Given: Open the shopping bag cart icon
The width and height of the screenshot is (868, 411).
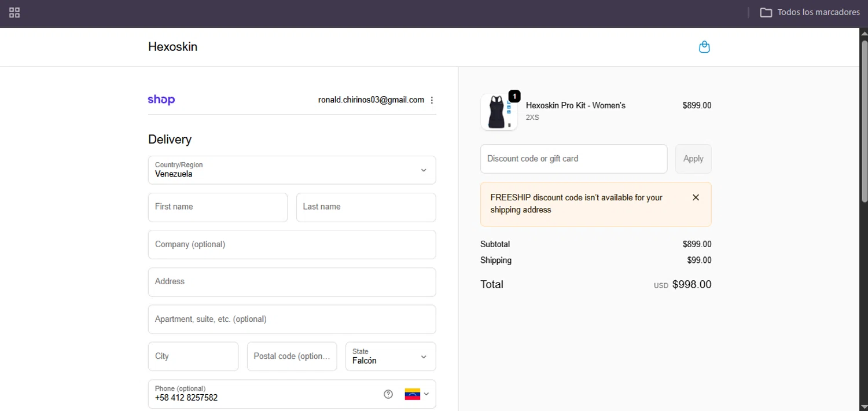Looking at the screenshot, I should [x=704, y=47].
